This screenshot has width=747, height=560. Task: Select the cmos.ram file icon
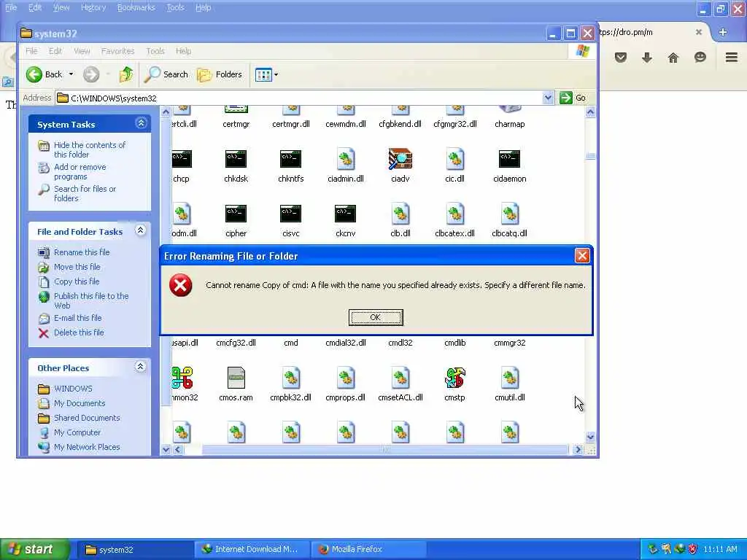coord(236,378)
